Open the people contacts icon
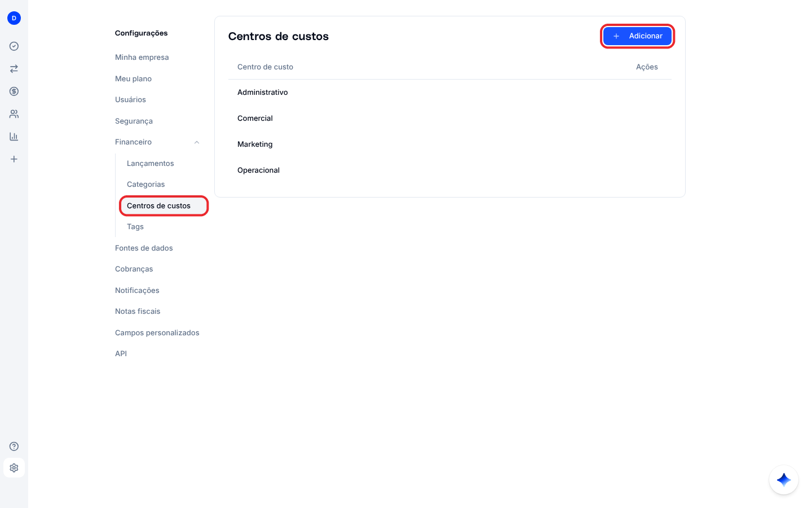The image size is (812, 508). pyautogui.click(x=14, y=114)
